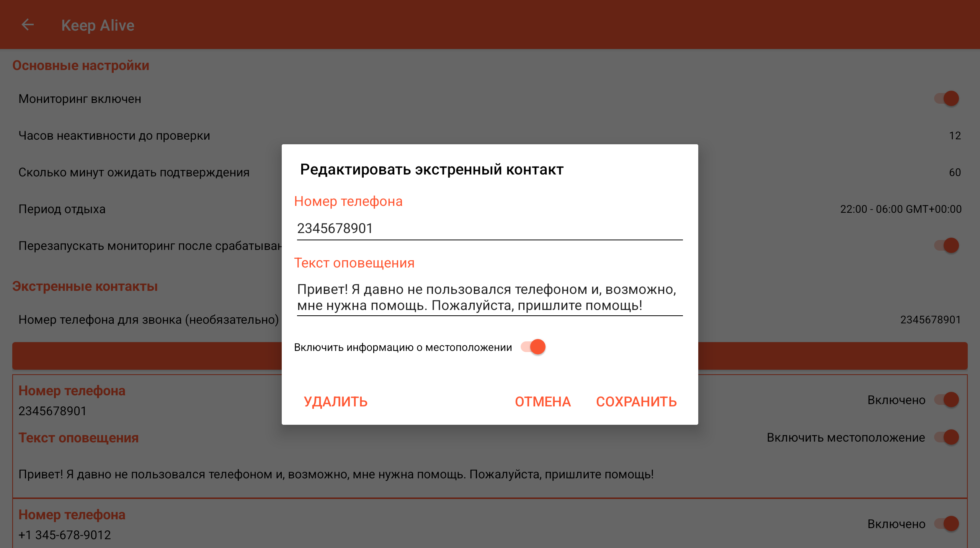Select the contact entry +1 345-678-9012

click(x=65, y=535)
